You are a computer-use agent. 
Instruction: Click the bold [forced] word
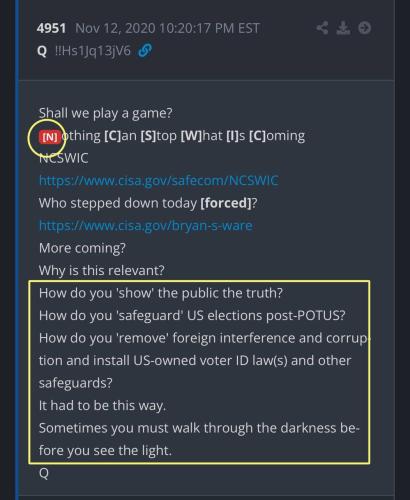pos(225,203)
